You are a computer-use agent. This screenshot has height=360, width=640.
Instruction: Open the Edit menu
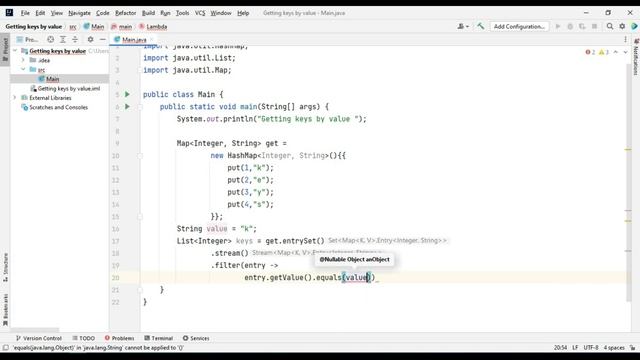[40, 13]
